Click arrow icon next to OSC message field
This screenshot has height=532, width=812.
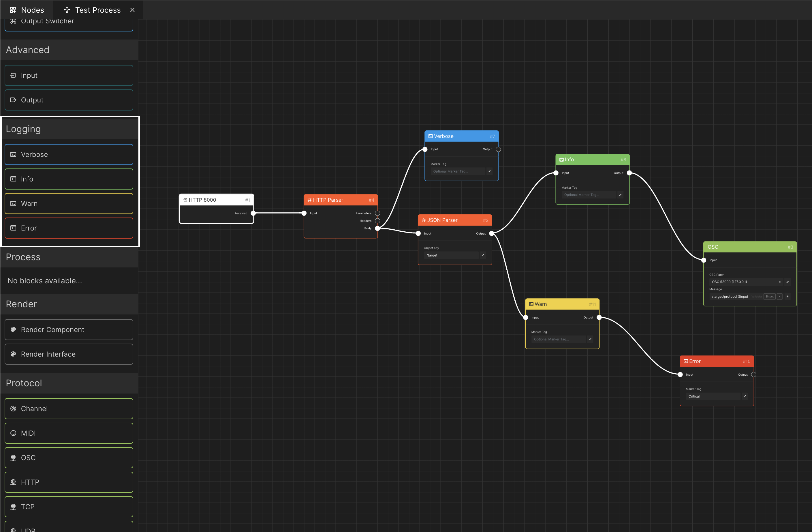pyautogui.click(x=787, y=296)
